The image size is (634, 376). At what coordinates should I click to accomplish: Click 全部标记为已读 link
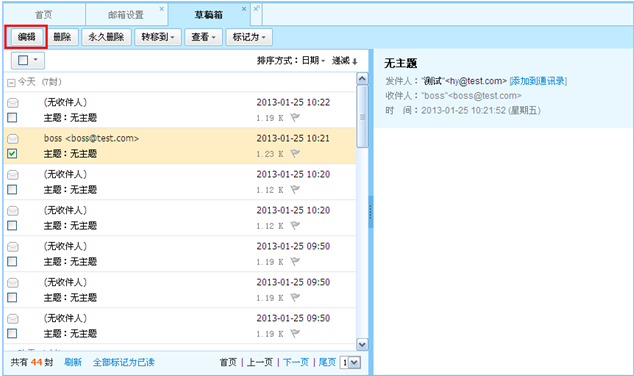point(124,362)
